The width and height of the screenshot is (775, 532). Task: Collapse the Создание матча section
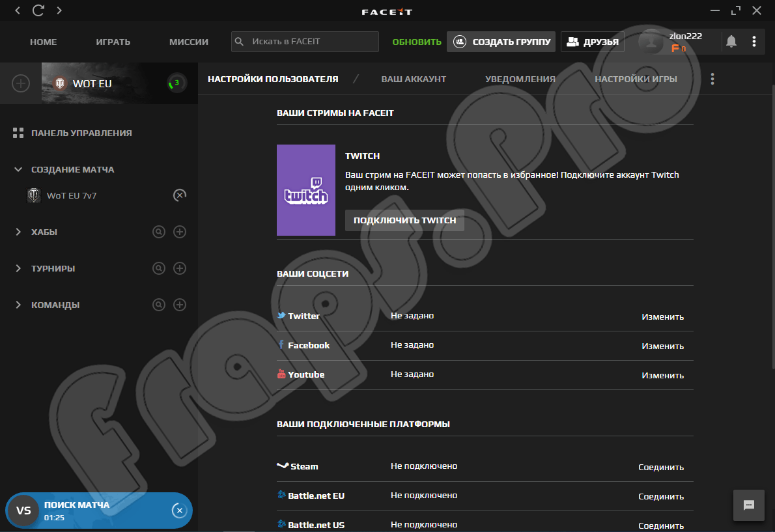point(18,169)
